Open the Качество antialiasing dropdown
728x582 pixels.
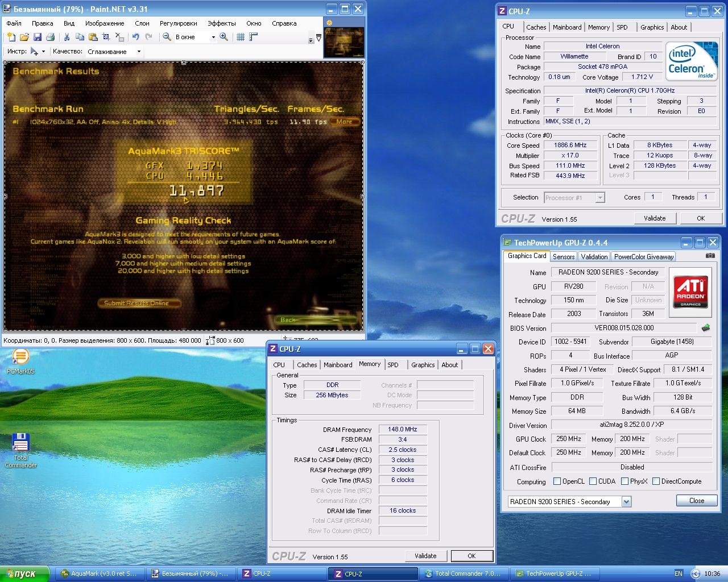click(139, 52)
